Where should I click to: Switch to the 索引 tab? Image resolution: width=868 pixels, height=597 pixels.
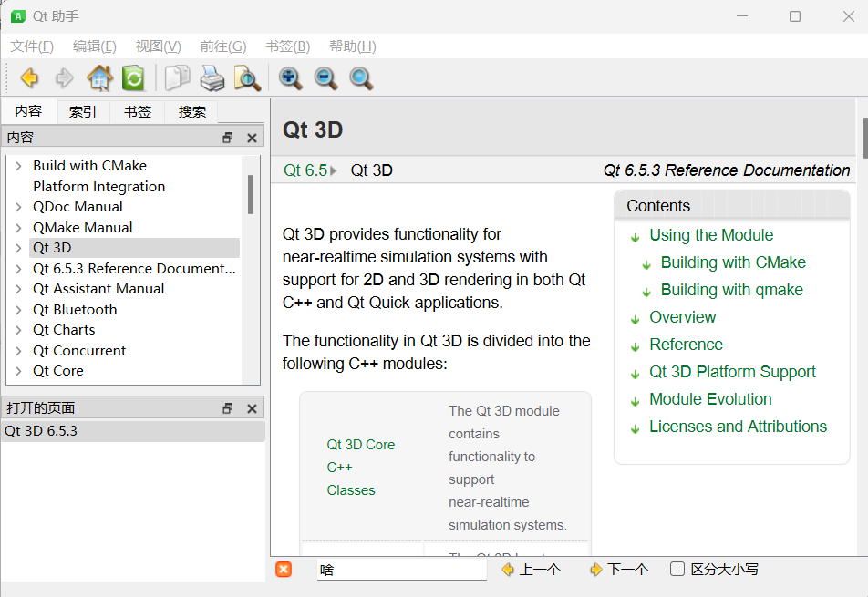click(83, 112)
